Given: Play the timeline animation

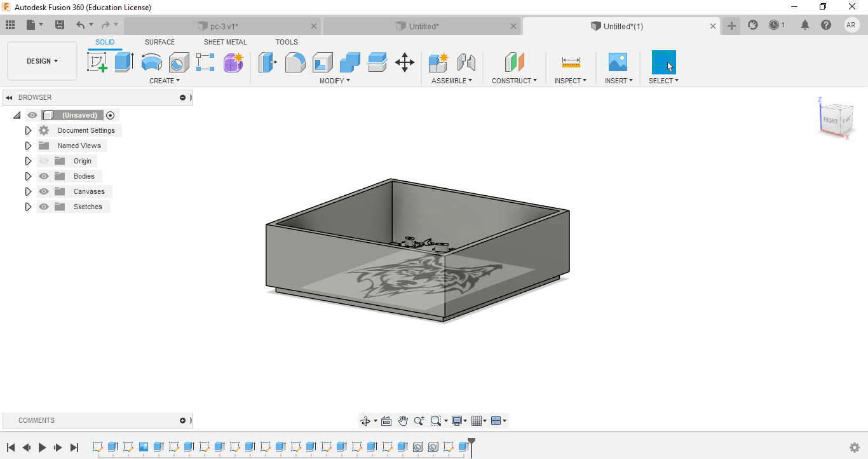Looking at the screenshot, I should [x=43, y=448].
